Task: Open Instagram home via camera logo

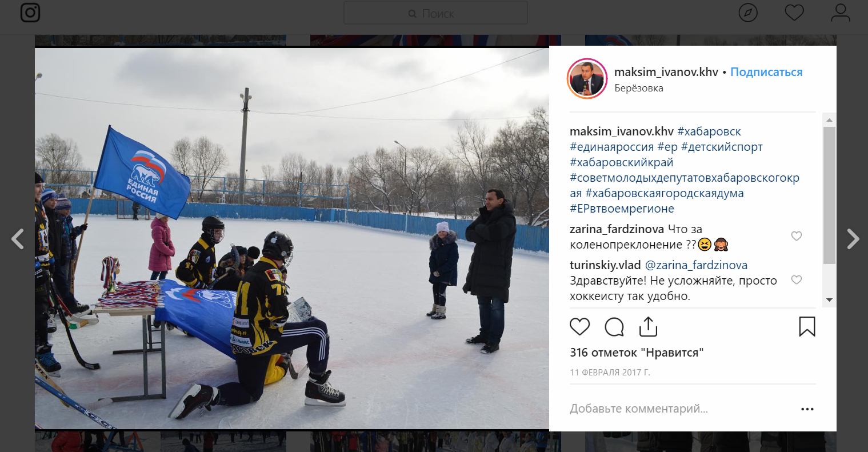Action: (x=30, y=13)
